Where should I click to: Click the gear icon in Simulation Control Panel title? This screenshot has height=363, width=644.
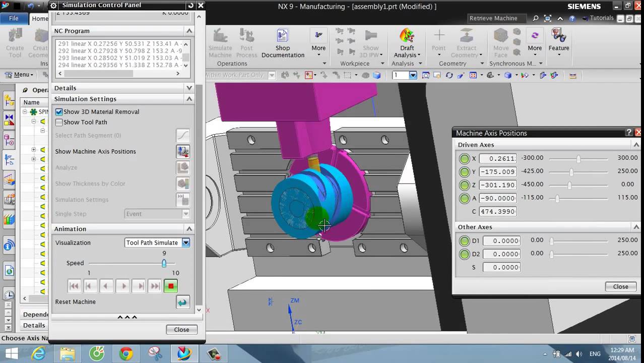(x=53, y=6)
